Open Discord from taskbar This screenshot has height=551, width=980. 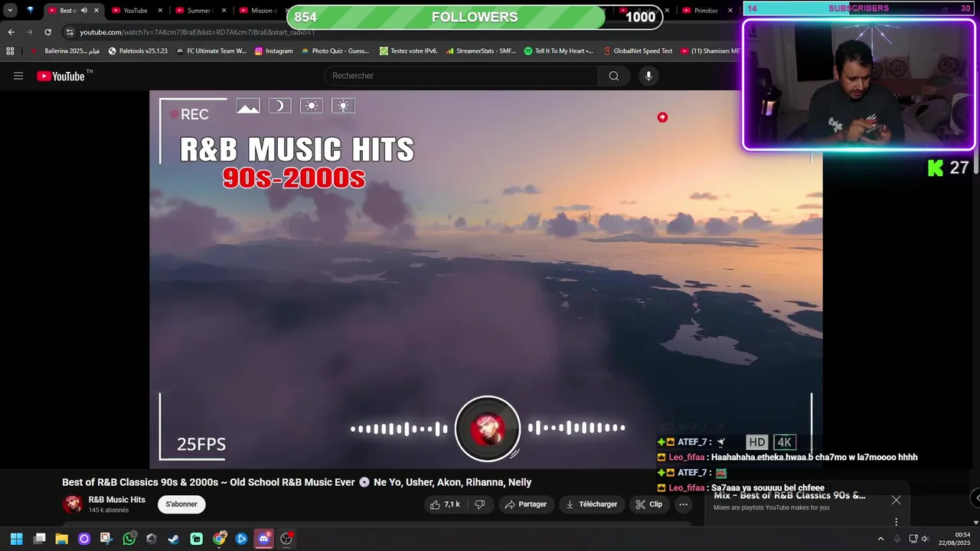pyautogui.click(x=264, y=539)
